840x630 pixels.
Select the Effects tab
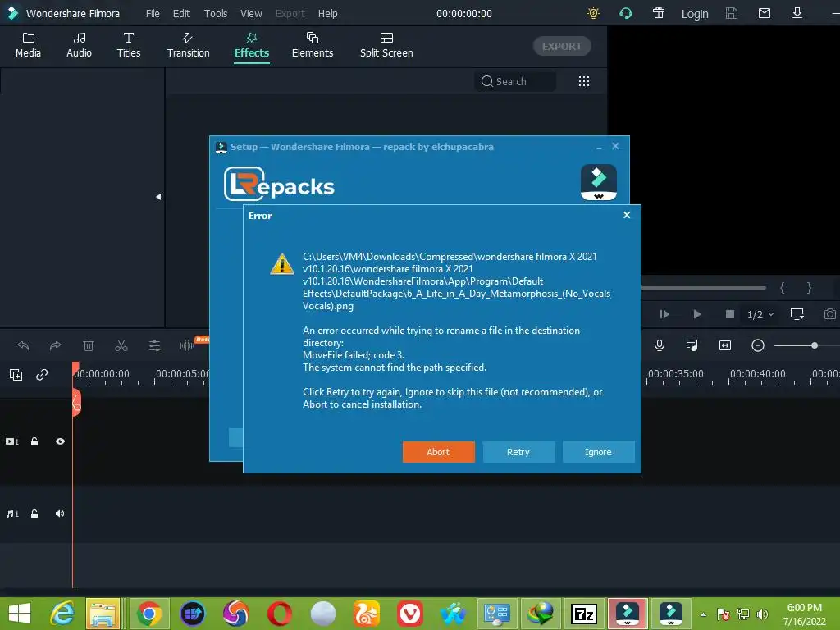point(251,45)
